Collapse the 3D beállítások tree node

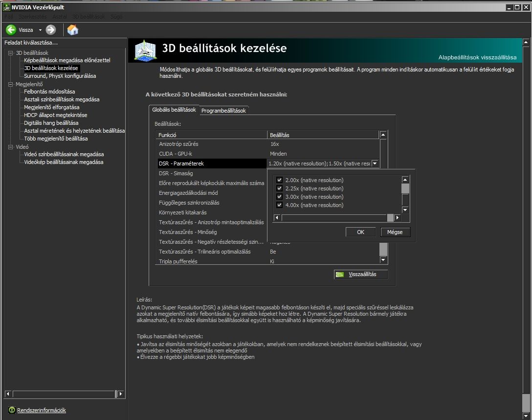(x=11, y=53)
